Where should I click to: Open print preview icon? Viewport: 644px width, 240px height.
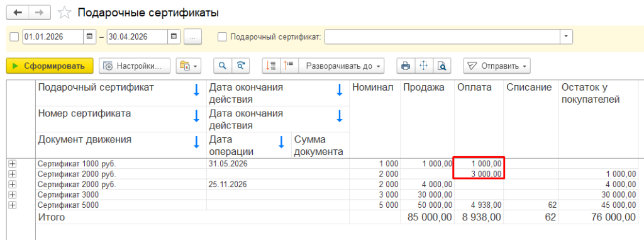click(442, 66)
